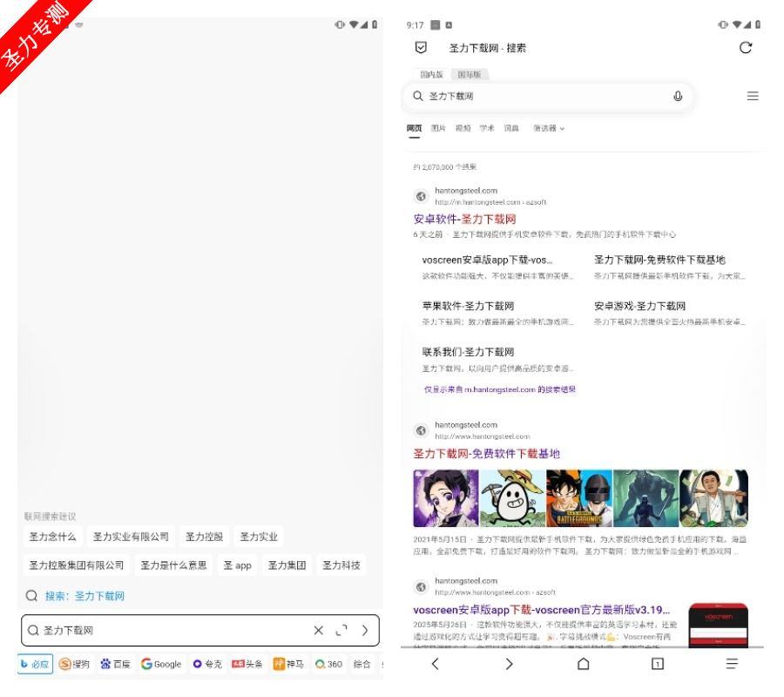Open browser bottom menu icon
This screenshot has height=697, width=784.
[732, 664]
